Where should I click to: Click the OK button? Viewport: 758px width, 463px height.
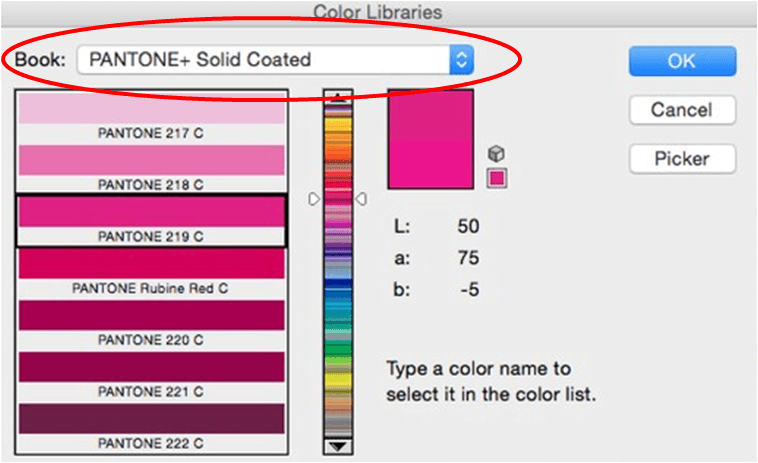(682, 60)
